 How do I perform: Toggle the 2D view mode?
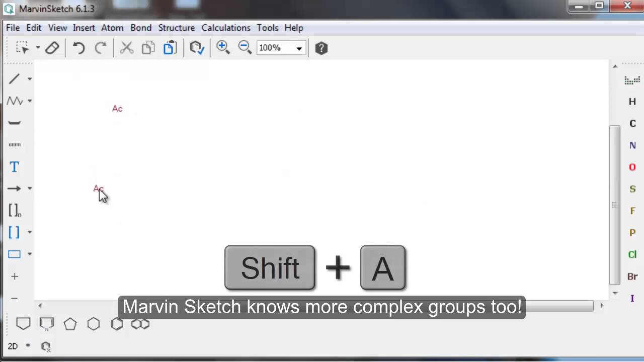click(x=13, y=346)
